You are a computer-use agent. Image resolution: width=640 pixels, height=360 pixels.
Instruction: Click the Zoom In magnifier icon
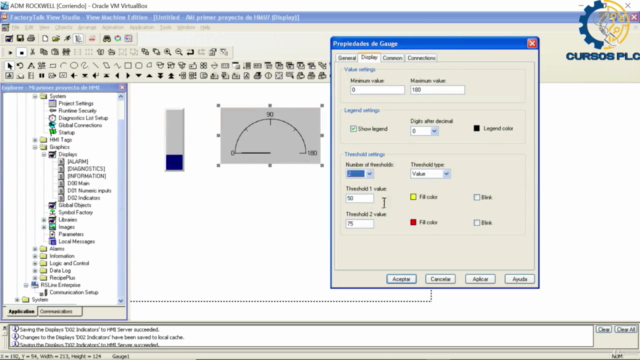(x=168, y=52)
